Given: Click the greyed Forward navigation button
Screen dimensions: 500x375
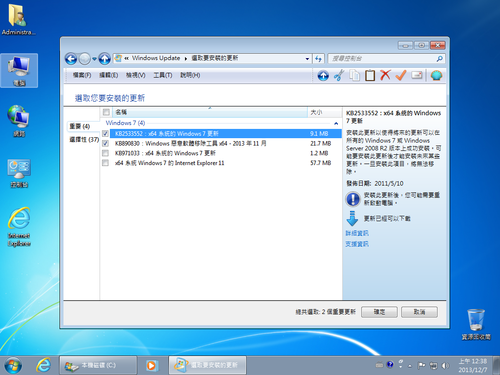Looking at the screenshot, I should tap(85, 59).
